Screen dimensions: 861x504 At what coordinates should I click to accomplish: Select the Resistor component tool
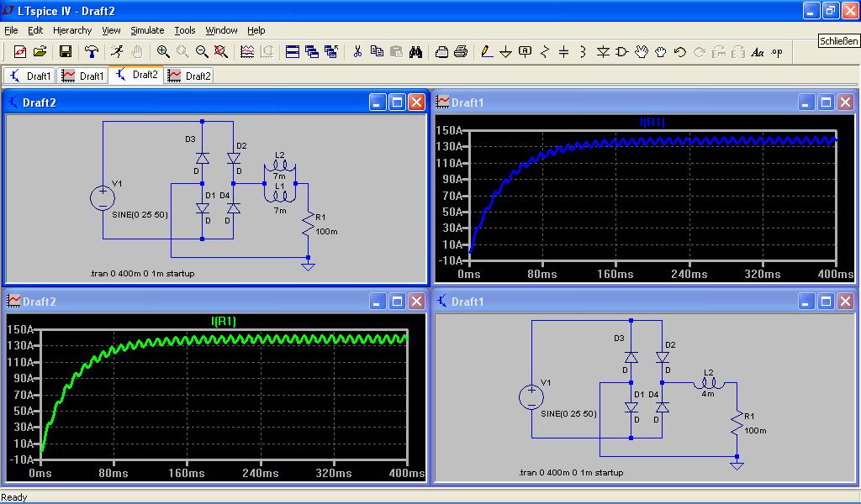pyautogui.click(x=545, y=52)
